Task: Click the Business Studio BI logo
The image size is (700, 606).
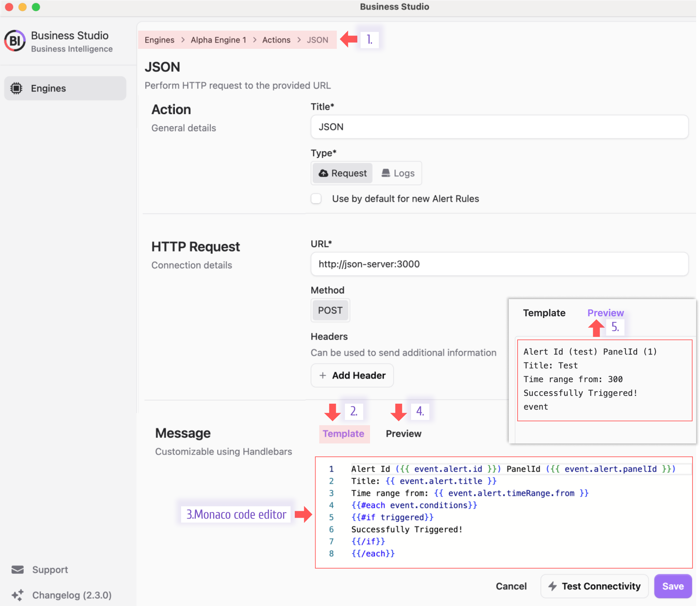Action: pyautogui.click(x=15, y=41)
